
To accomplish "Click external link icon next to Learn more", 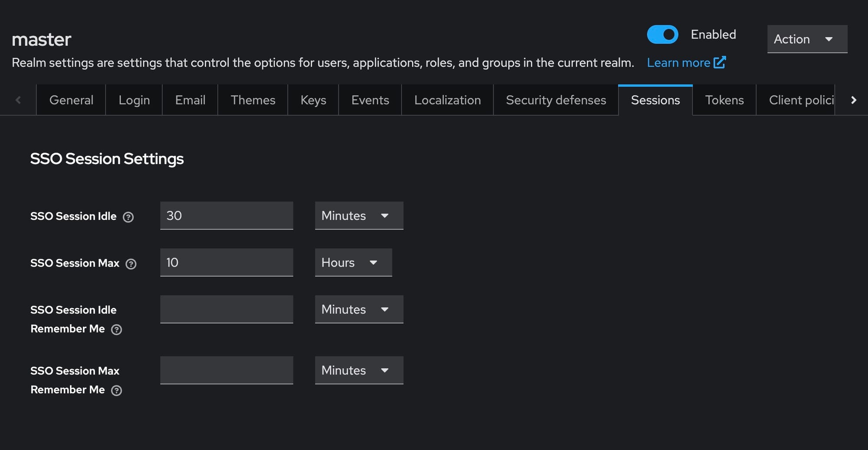I will point(720,62).
